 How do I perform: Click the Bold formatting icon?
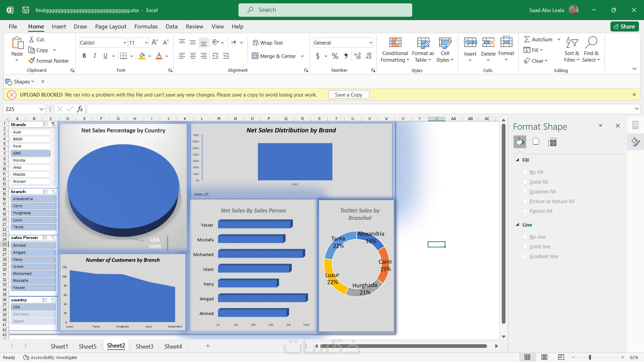[84, 56]
